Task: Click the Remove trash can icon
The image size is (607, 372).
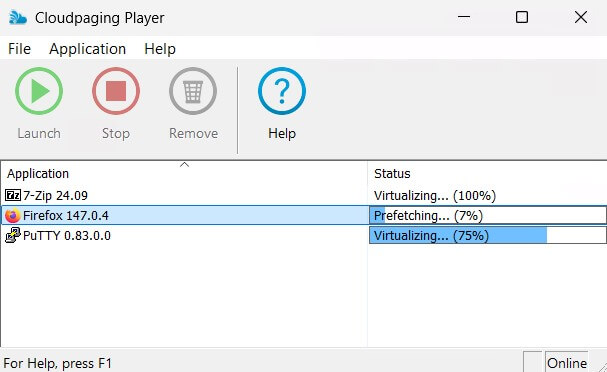Action: point(193,91)
